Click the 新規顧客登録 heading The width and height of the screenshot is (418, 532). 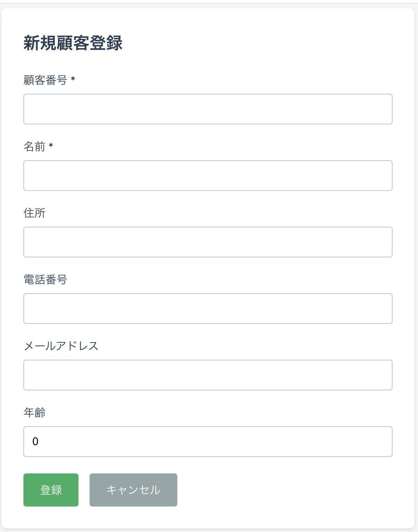74,43
